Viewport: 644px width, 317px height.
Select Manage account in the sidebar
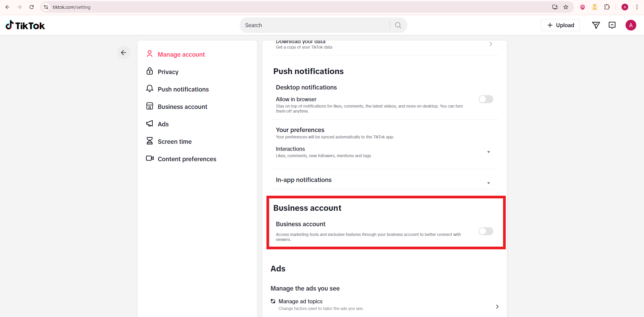181,54
